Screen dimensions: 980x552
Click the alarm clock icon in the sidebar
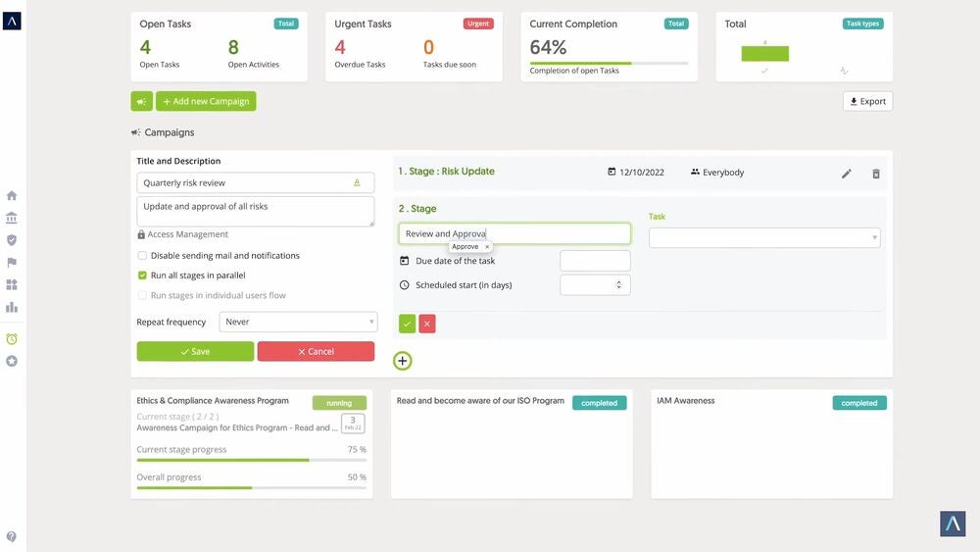12,339
